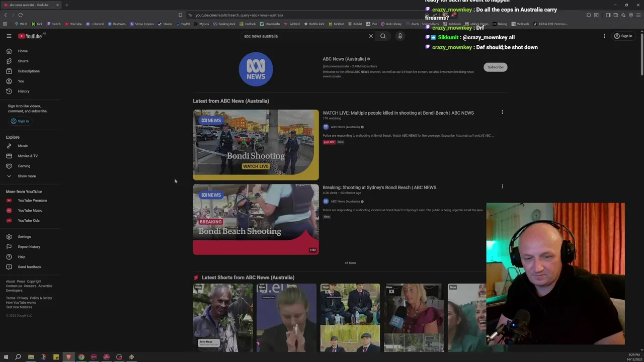The height and width of the screenshot is (362, 644).
Task: Bookmark this page icon
Action: [x=180, y=15]
